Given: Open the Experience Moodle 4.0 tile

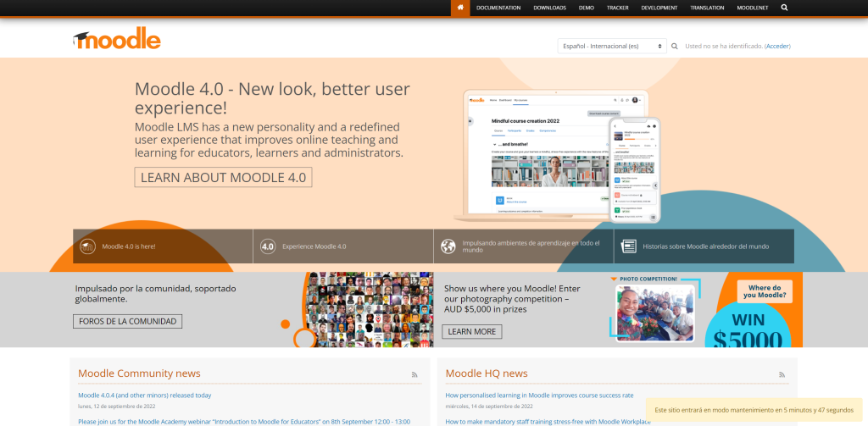Looking at the screenshot, I should 343,246.
